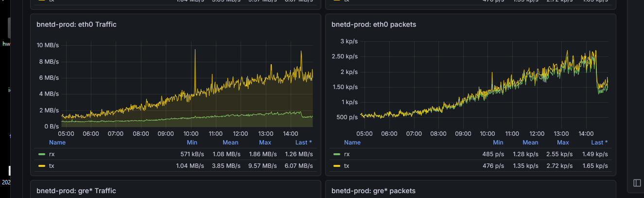Viewport: 644px width, 198px height.
Task: Click the sidebar dock panel icon
Action: (x=637, y=182)
